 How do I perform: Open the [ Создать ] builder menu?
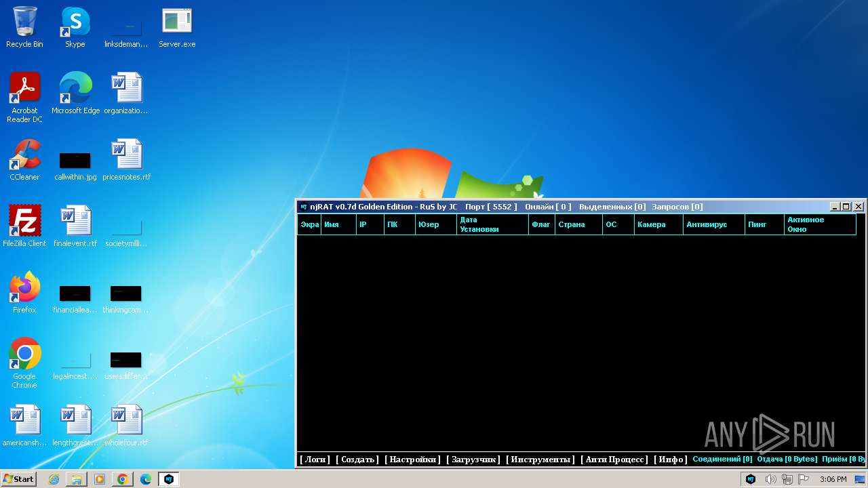tap(357, 460)
